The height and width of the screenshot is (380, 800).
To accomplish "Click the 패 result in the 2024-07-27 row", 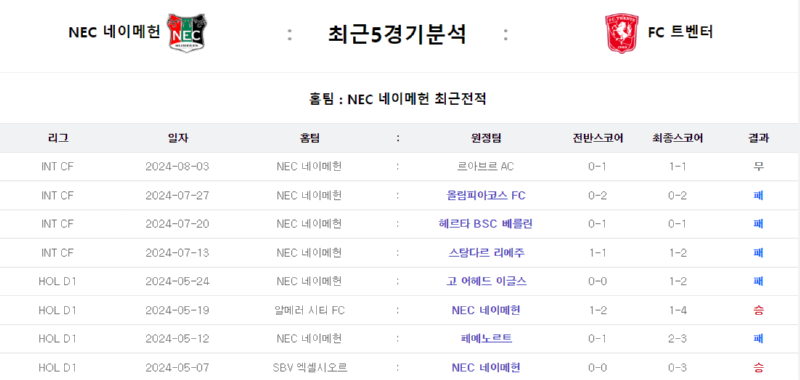I will 758,195.
